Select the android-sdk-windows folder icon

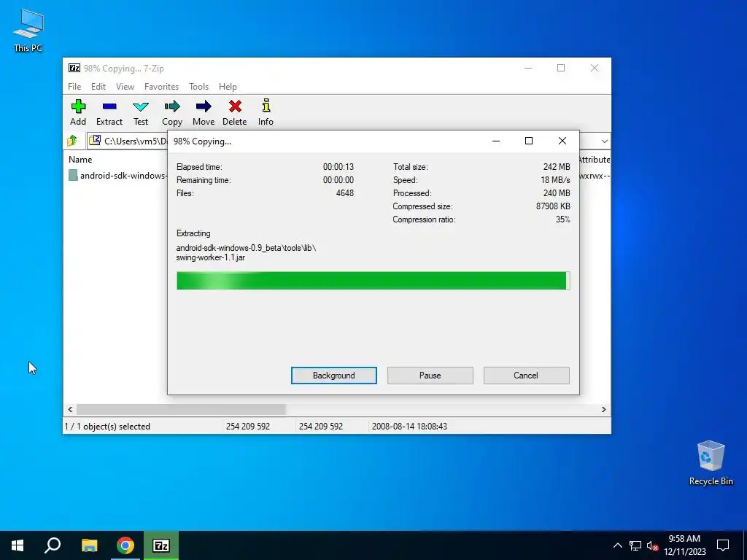[x=73, y=175]
